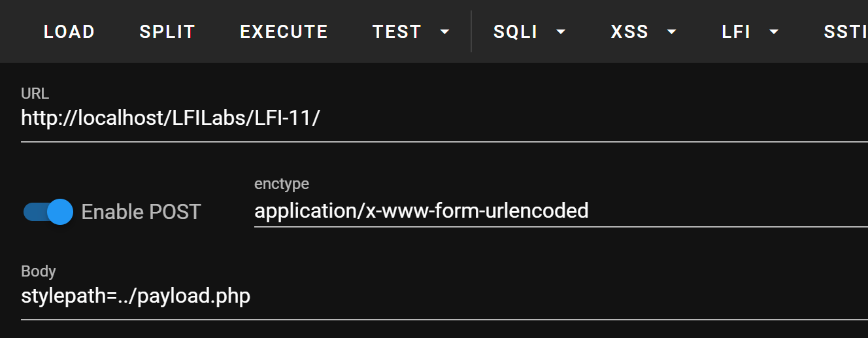Click into the Body field with stylepath payload

pos(444,297)
